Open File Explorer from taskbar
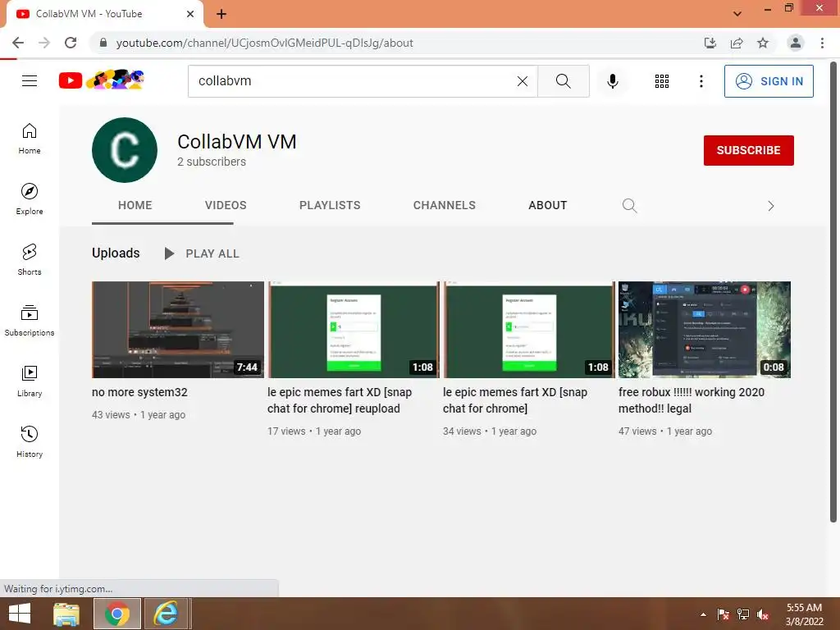The image size is (840, 630). click(x=66, y=614)
